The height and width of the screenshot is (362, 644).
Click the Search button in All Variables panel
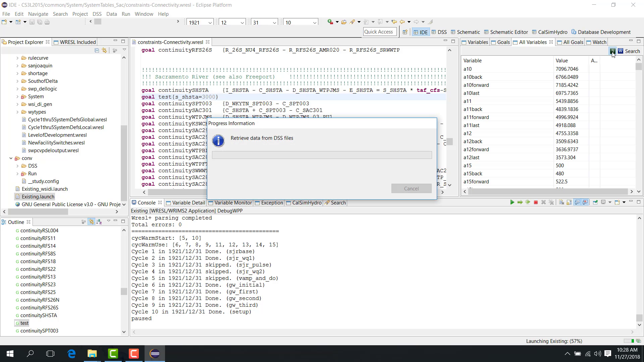[x=632, y=51]
